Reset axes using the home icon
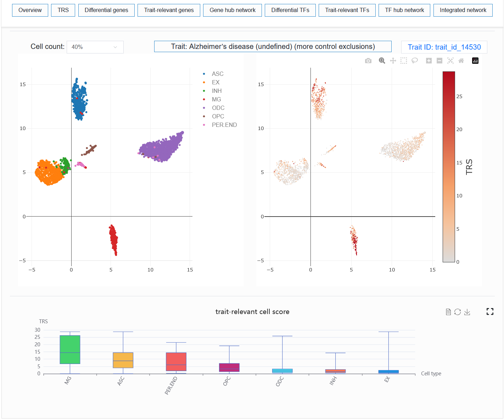The width and height of the screenshot is (504, 420). coord(461,61)
